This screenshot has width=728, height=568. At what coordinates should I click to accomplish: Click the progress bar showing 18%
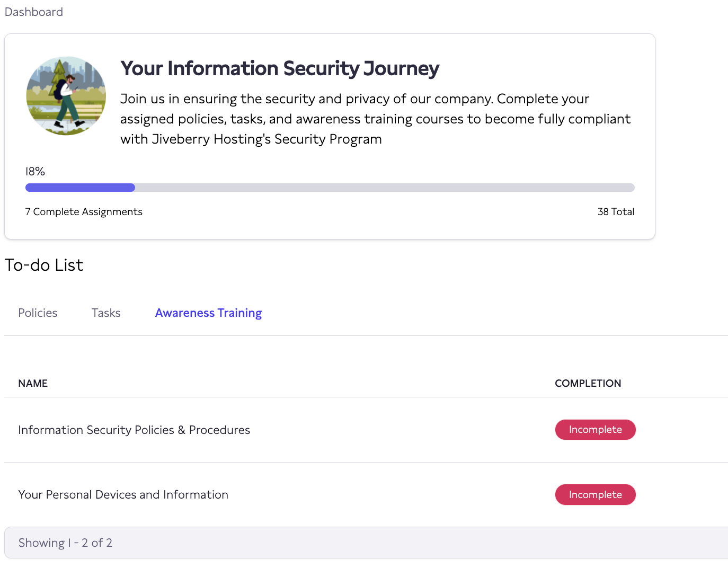tap(330, 187)
